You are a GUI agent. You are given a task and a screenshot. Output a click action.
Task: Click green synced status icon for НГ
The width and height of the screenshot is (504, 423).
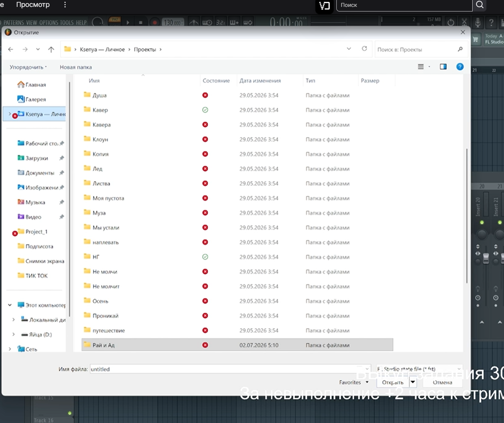pyautogui.click(x=205, y=257)
